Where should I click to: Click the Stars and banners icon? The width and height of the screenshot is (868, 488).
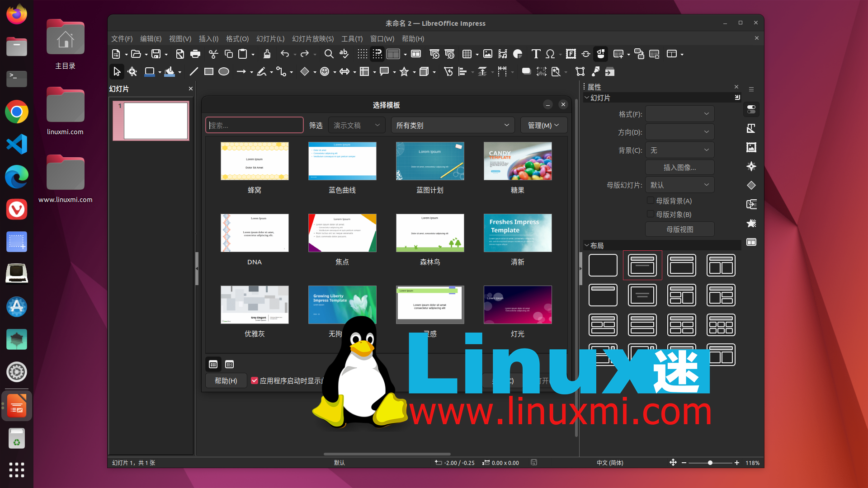point(404,71)
